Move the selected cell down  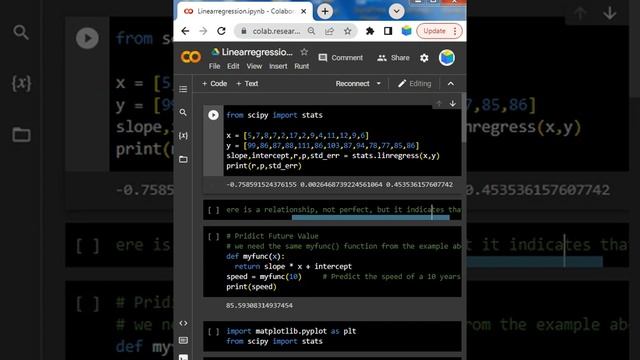(453, 104)
